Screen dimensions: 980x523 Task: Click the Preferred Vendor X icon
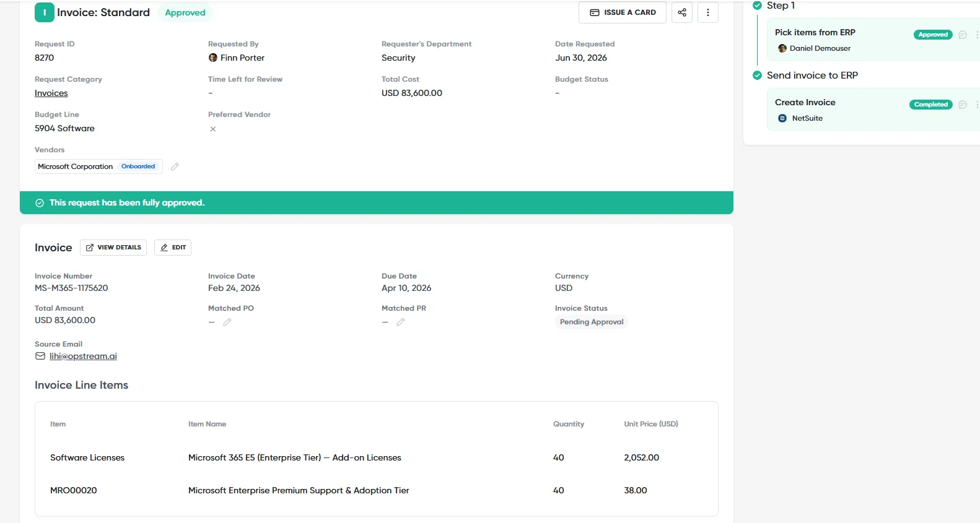pos(213,129)
